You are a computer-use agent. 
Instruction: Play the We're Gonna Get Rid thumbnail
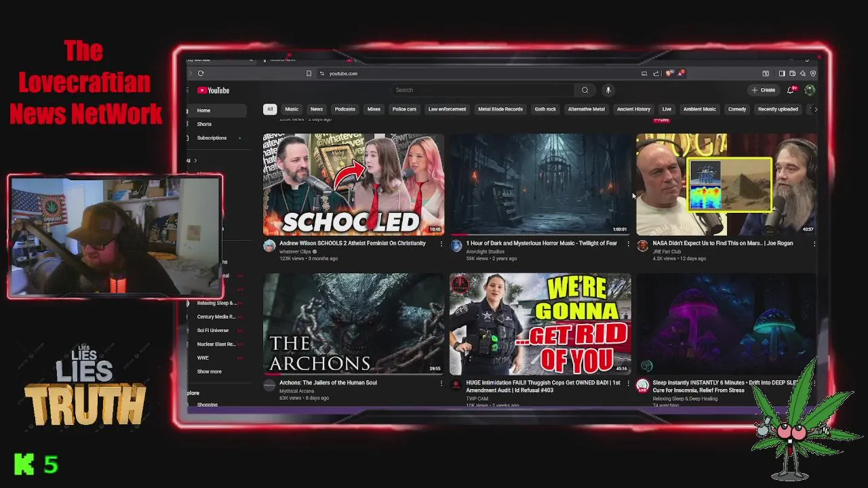tap(540, 324)
